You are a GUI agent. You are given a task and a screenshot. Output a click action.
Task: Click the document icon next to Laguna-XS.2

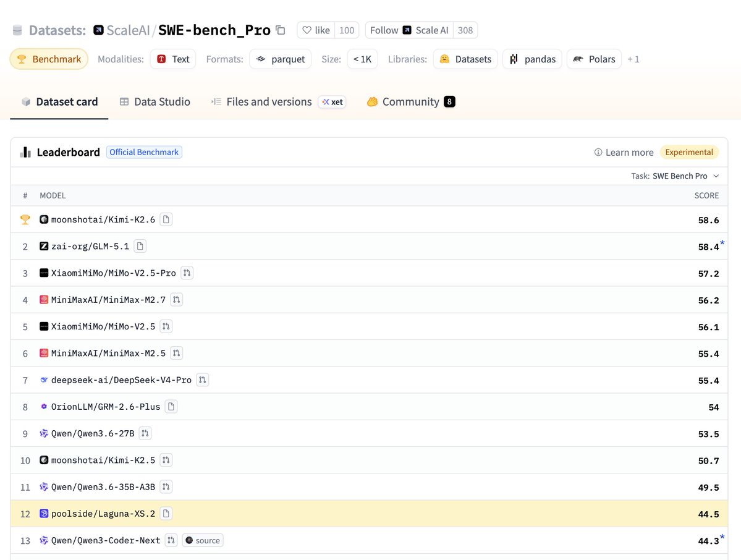pyautogui.click(x=166, y=514)
